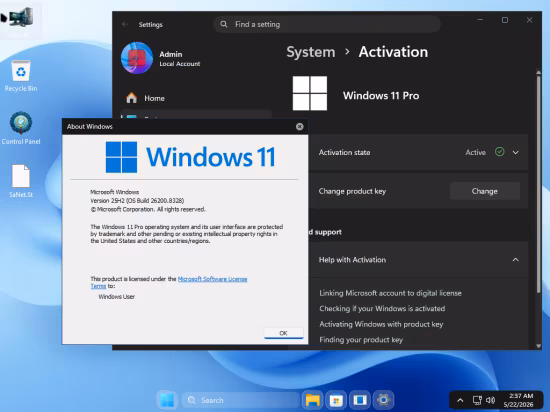This screenshot has width=550, height=412.
Task: Open Microsoft Store from the taskbar
Action: point(336,400)
